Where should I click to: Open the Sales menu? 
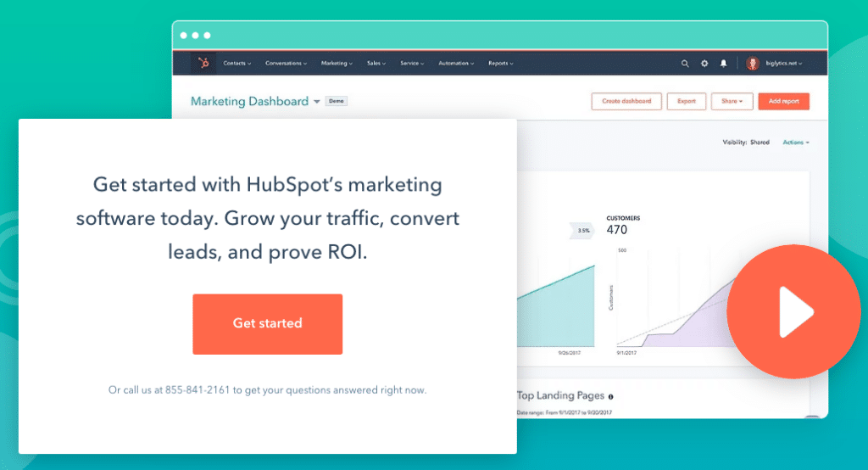pyautogui.click(x=376, y=63)
